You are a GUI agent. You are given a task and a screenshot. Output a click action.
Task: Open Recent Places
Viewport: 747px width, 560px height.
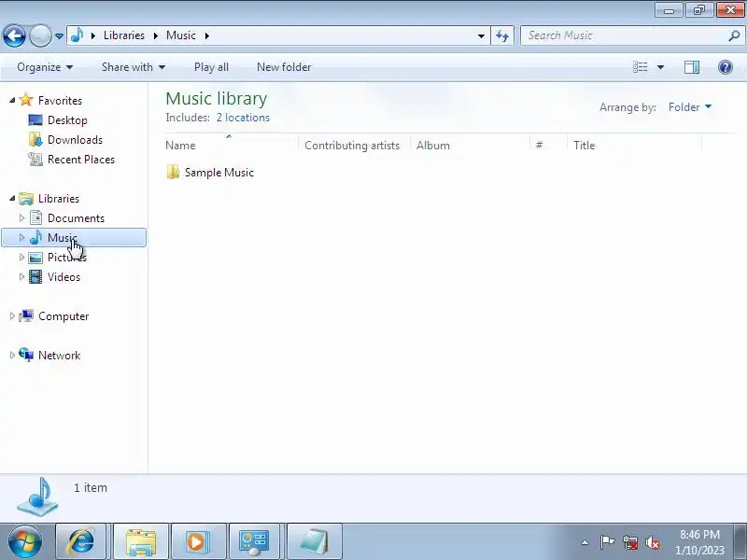tap(81, 159)
